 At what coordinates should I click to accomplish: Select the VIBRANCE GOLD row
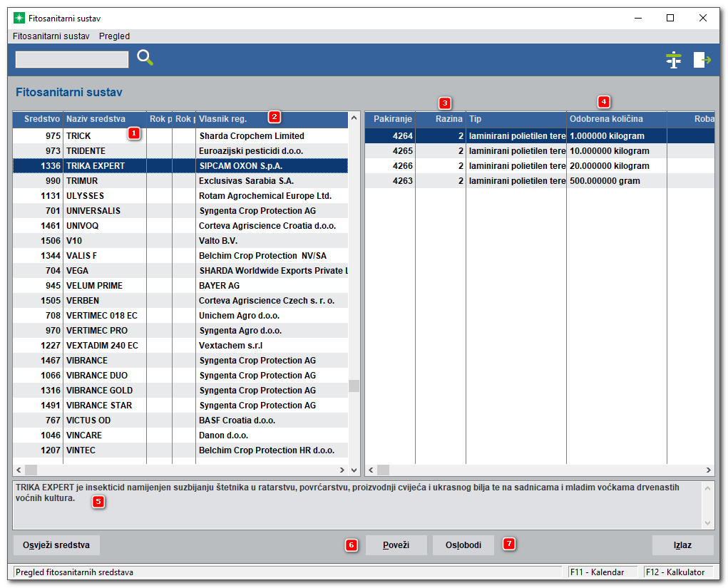click(x=180, y=391)
